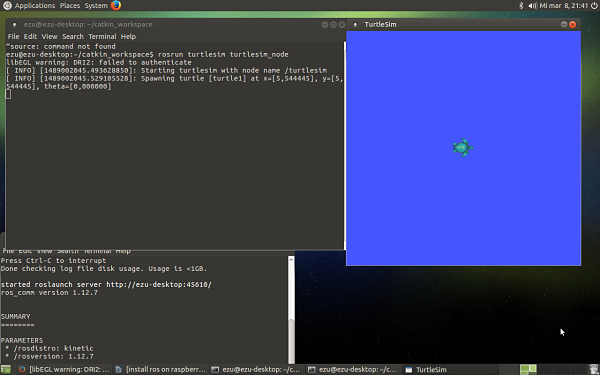Open the Places menu
The height and width of the screenshot is (375, 600).
(x=70, y=5)
